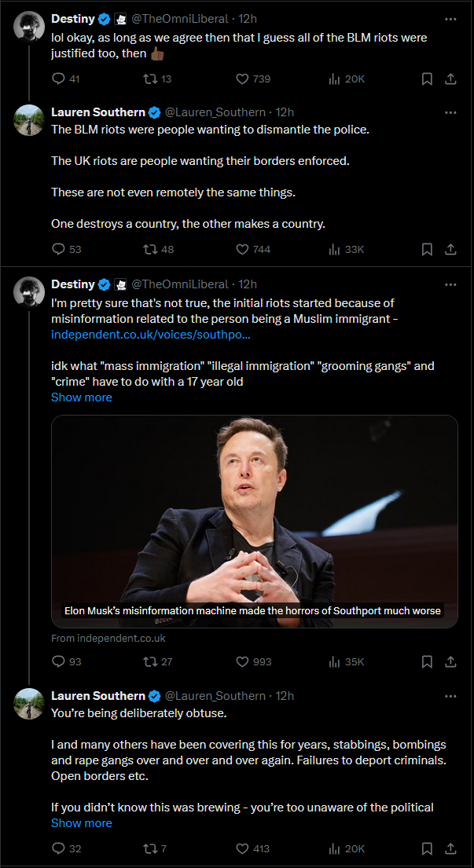Screen dimensions: 474x868
Task: Open Elon Musk article preview card image
Action: point(255,522)
